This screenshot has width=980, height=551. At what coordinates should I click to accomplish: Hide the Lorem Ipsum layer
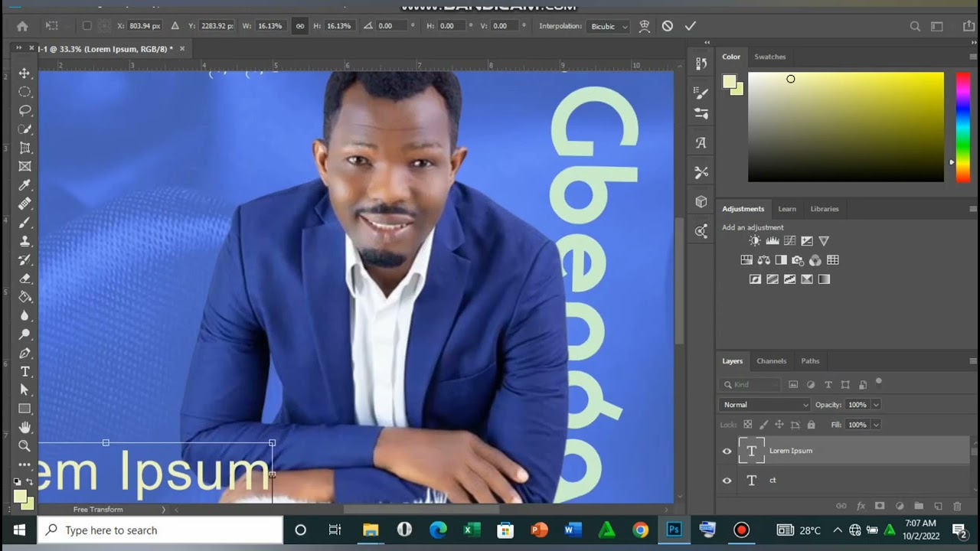727,451
